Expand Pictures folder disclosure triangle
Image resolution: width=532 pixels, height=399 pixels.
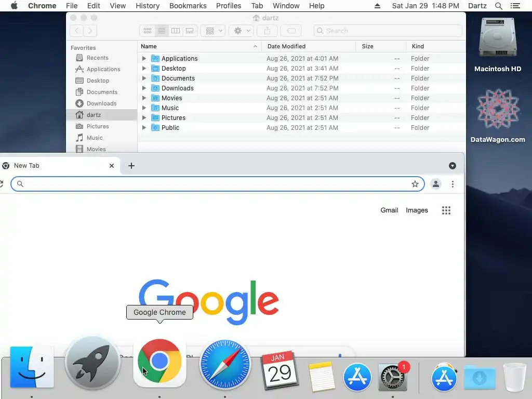point(144,117)
